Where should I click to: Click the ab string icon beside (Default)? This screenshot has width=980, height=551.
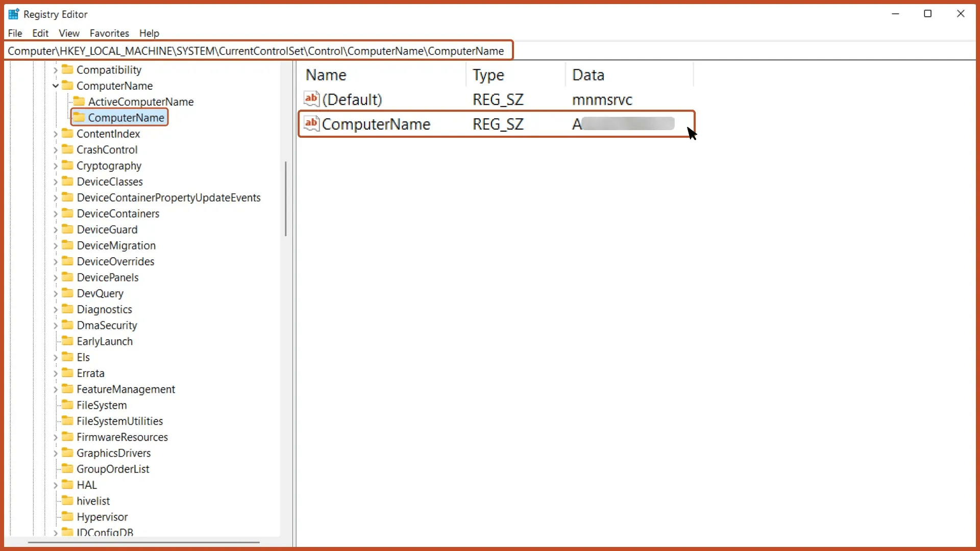coord(311,99)
